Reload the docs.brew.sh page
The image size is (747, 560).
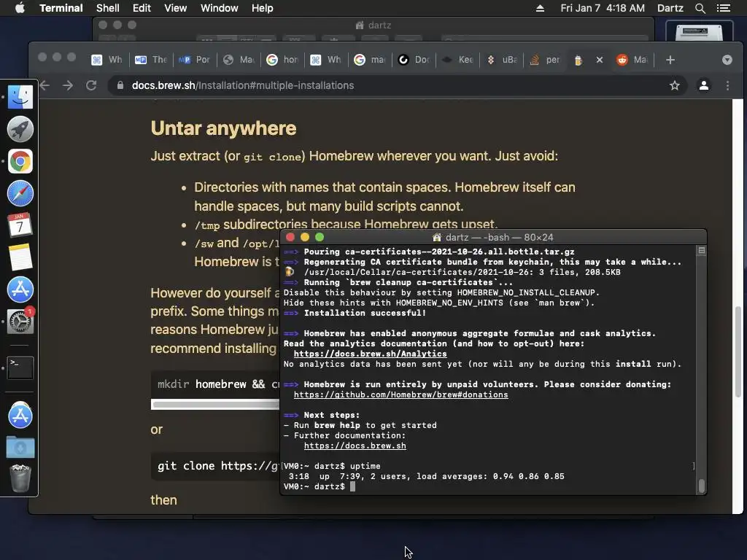91,85
